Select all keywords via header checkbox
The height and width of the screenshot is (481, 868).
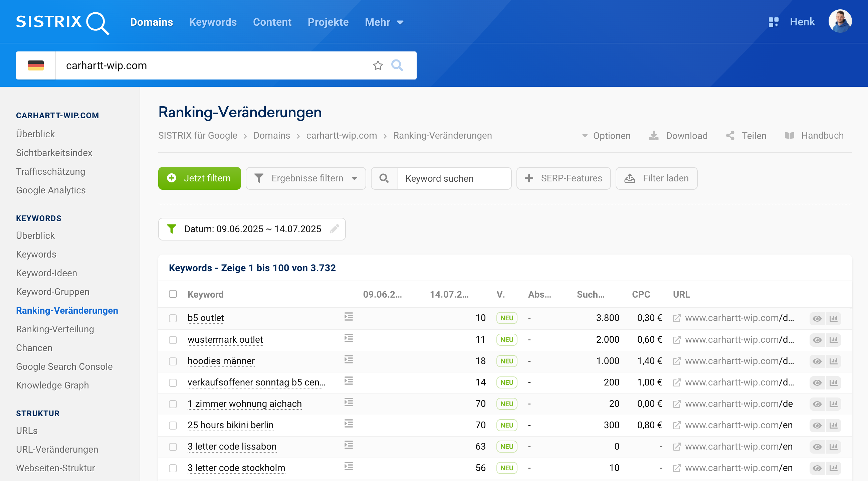click(173, 294)
